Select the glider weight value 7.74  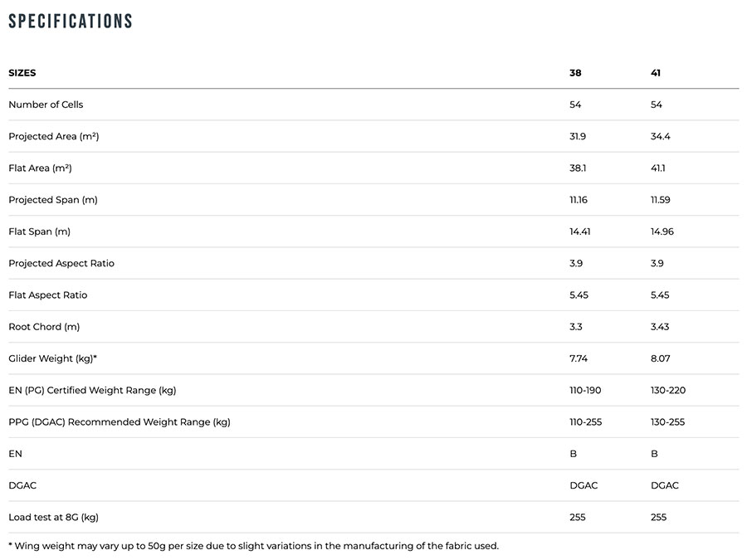(579, 358)
